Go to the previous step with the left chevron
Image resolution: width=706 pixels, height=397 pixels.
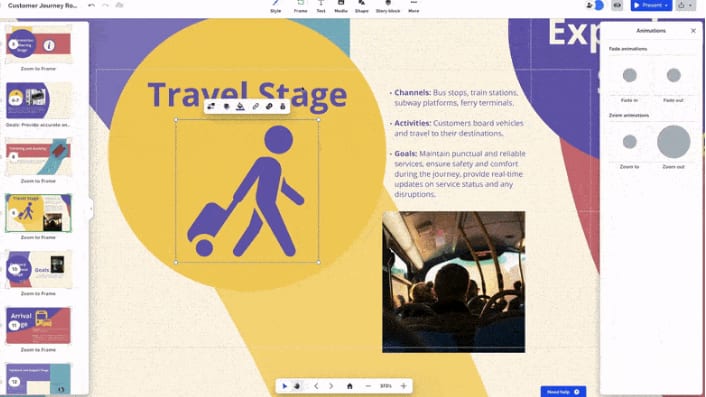tap(316, 386)
